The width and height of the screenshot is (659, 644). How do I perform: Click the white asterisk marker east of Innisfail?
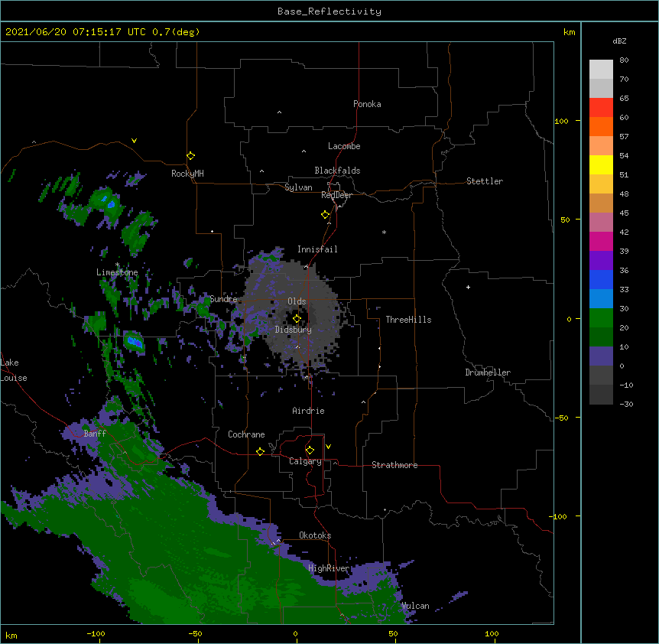click(384, 232)
